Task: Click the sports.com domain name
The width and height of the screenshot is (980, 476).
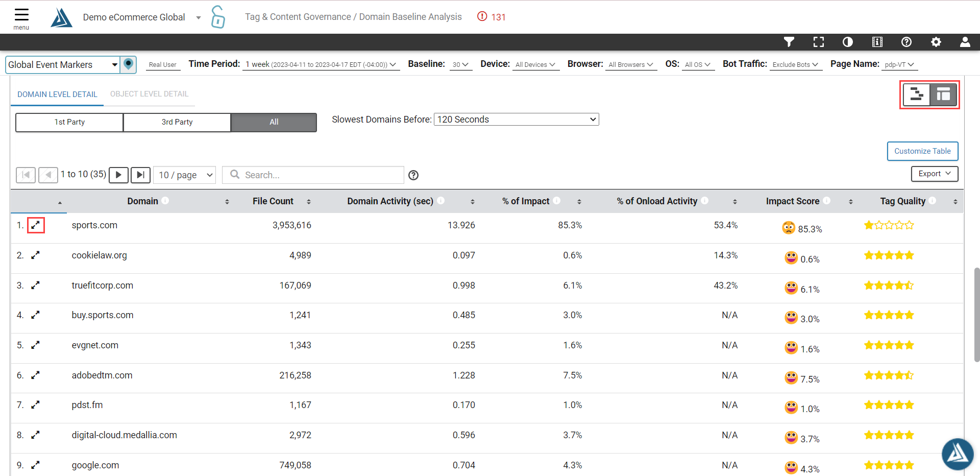Action: point(94,225)
